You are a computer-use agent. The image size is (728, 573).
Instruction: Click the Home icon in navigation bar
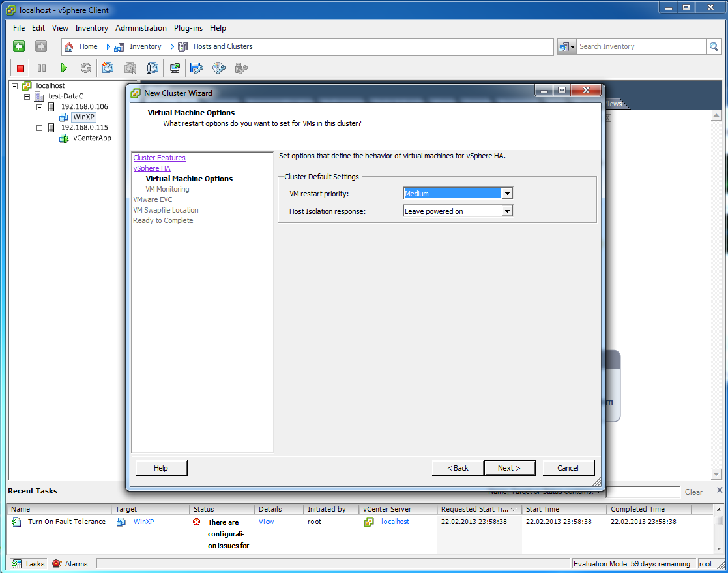click(68, 47)
